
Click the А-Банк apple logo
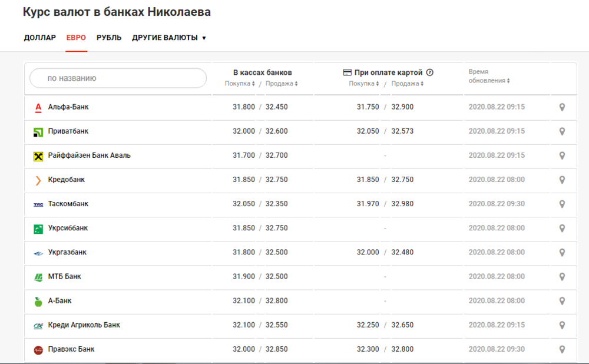click(38, 302)
